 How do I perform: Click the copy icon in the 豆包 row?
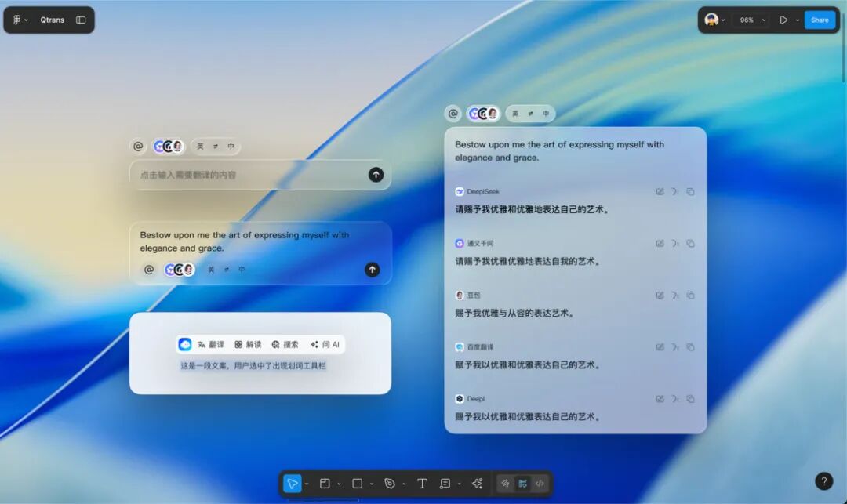[690, 296]
